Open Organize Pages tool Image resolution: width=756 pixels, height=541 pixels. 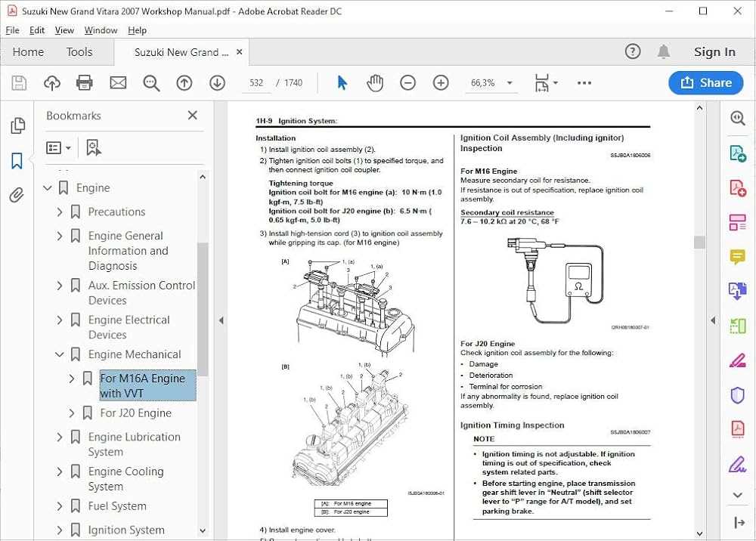click(738, 326)
